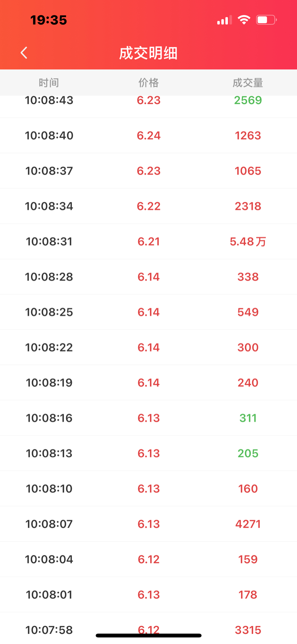Tap the 价格 column header

pos(148,82)
